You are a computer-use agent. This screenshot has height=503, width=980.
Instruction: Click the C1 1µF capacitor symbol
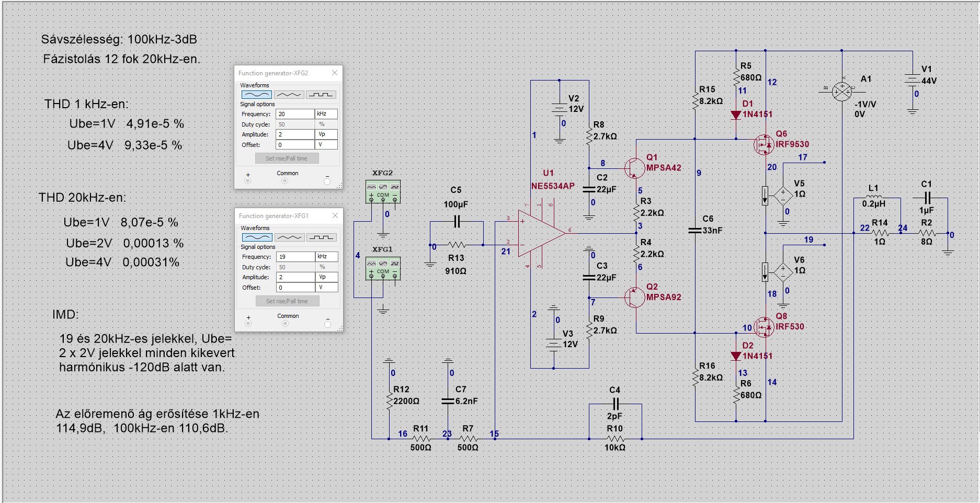(927, 198)
